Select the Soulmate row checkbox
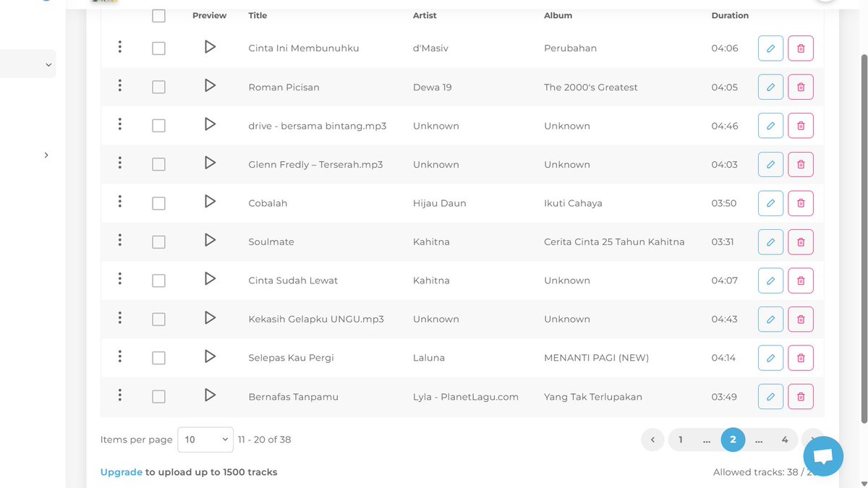The height and width of the screenshot is (488, 868). 158,241
